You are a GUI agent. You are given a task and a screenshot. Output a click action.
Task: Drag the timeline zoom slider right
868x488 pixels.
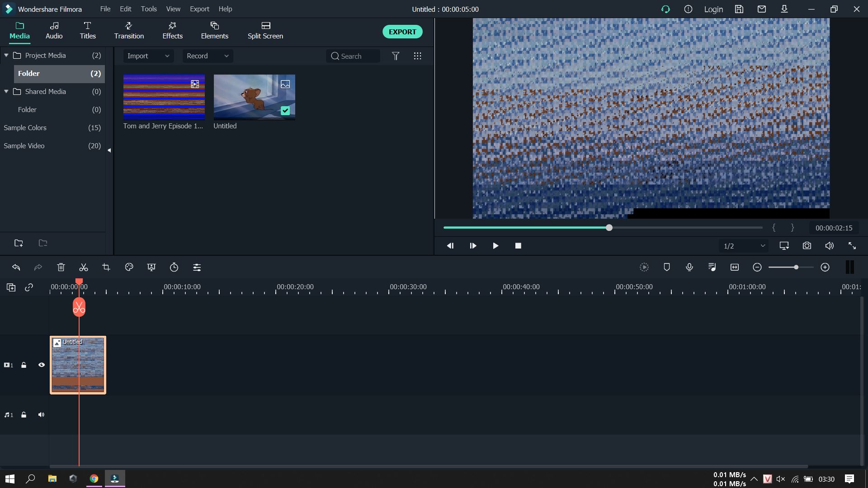point(797,266)
